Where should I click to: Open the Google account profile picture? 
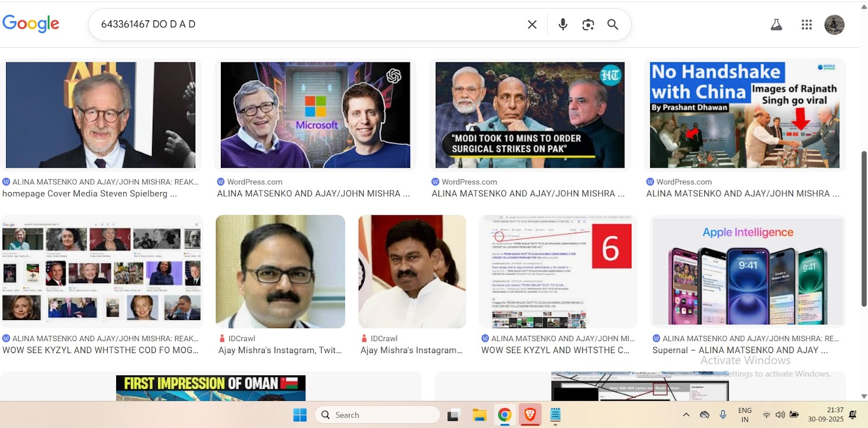834,24
